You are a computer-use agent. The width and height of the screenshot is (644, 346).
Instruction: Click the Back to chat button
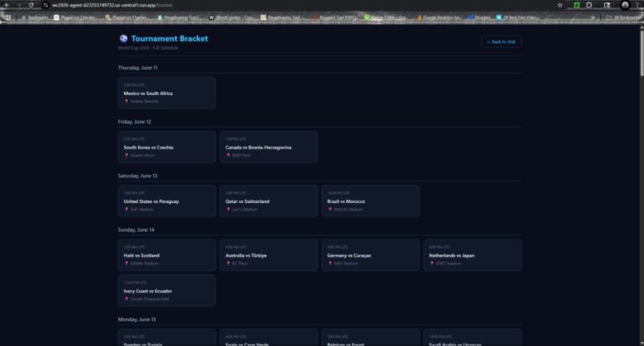coord(501,42)
